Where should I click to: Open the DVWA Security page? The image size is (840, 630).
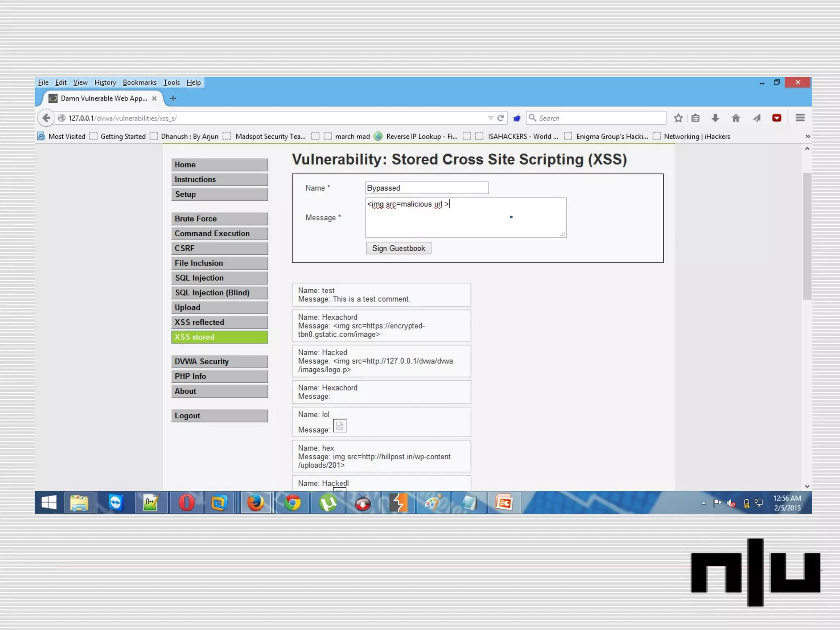click(219, 361)
